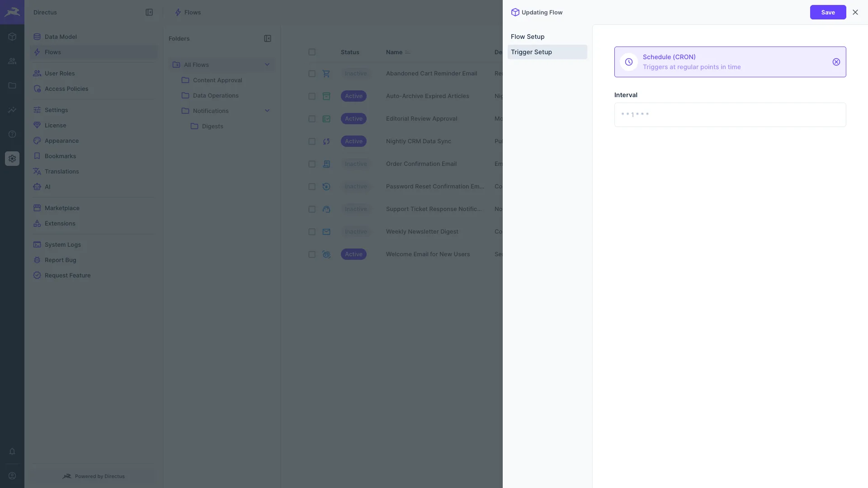Open Content module cube icon
Viewport: 868px width, 488px height.
pyautogui.click(x=12, y=37)
